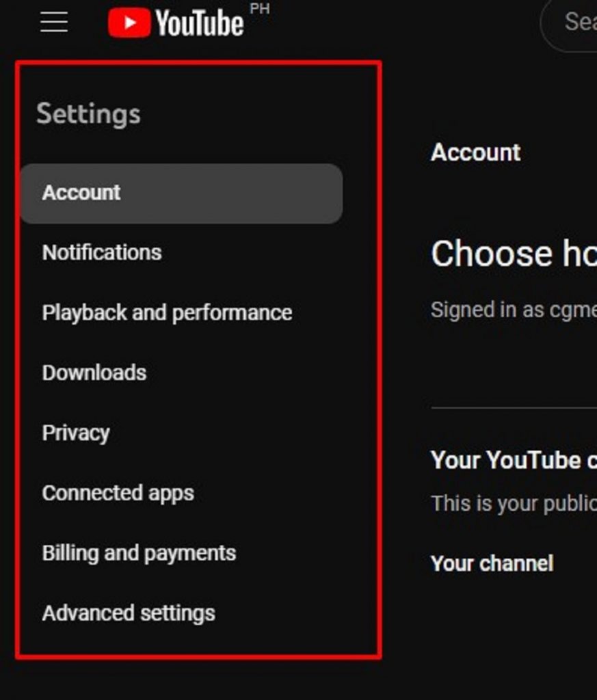Click the Settings heading
Viewport: 597px width, 700px height.
pos(89,114)
